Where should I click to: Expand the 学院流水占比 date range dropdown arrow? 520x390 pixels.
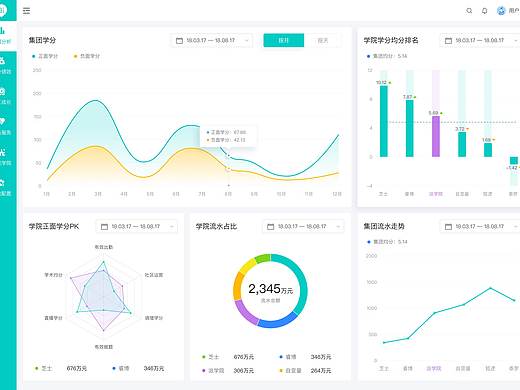pyautogui.click(x=338, y=227)
